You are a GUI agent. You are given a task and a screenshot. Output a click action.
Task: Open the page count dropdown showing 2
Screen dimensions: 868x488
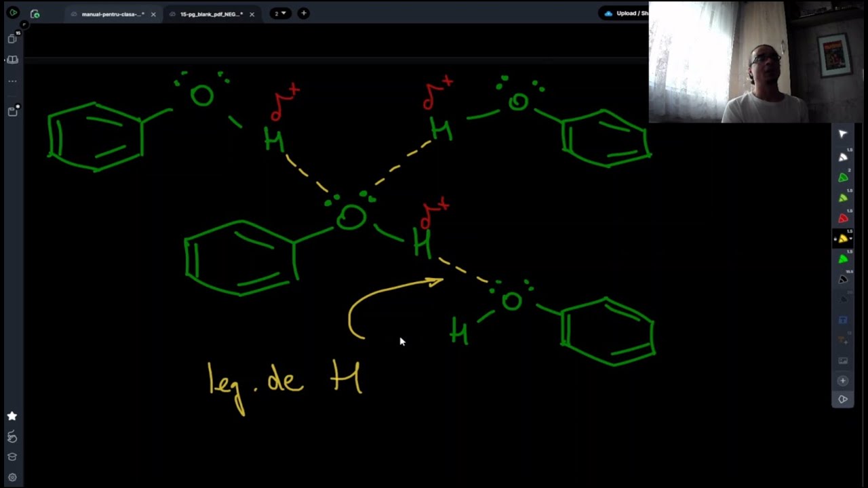coord(279,13)
